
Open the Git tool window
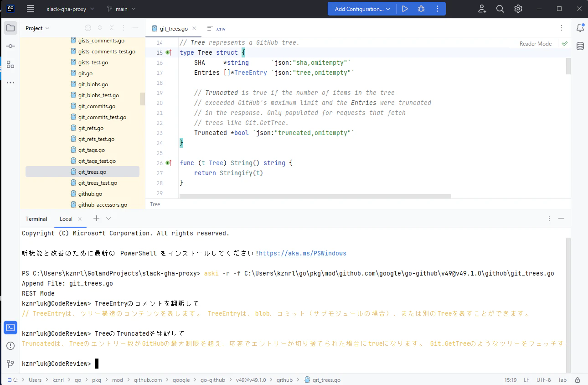tap(10, 364)
